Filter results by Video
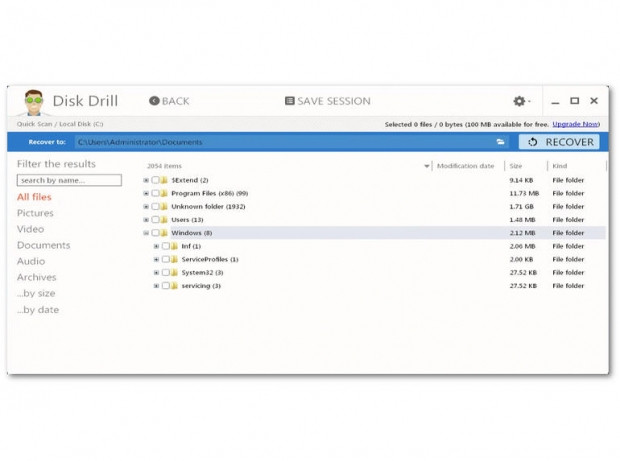The image size is (620, 461). point(30,229)
